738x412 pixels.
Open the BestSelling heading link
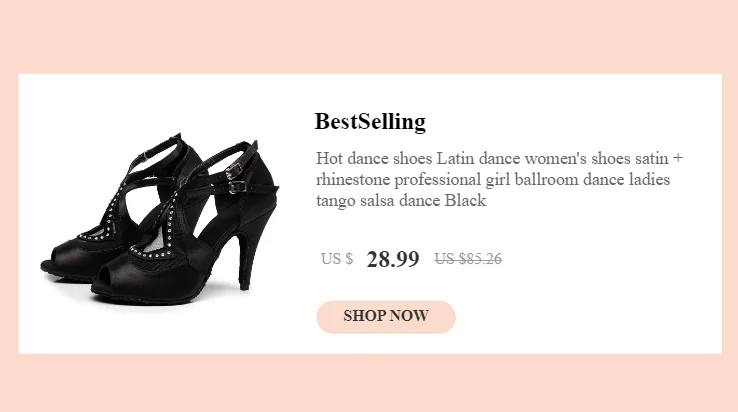pyautogui.click(x=370, y=122)
